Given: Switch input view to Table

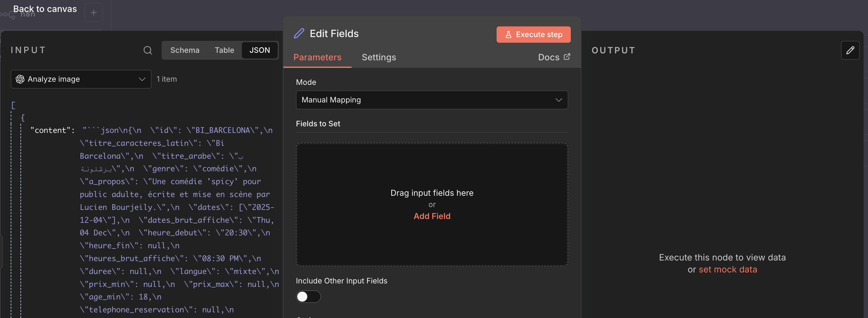Looking at the screenshot, I should coord(225,50).
